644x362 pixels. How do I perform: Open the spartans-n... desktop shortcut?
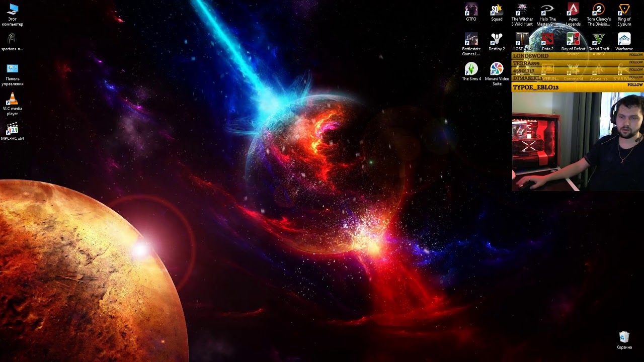[x=12, y=42]
